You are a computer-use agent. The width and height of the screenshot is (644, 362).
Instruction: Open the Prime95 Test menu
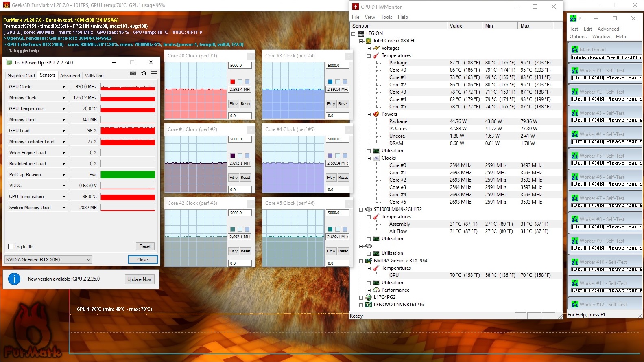coord(574,29)
